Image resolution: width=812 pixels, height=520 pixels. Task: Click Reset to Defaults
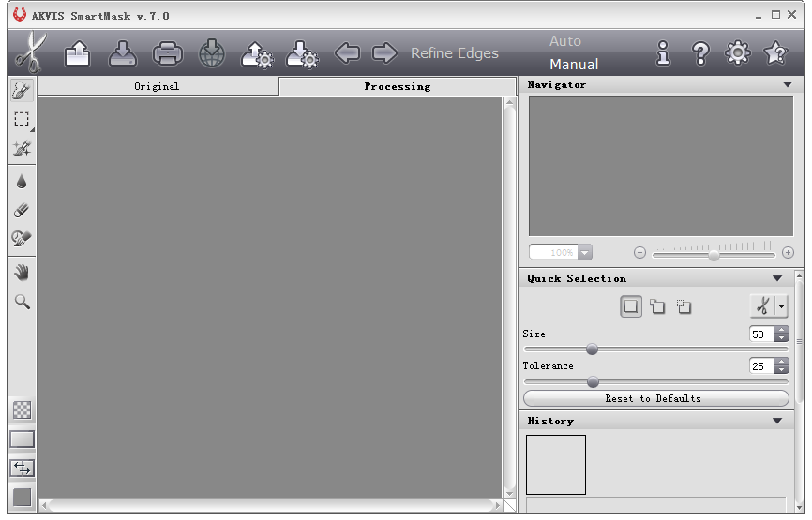tap(656, 398)
